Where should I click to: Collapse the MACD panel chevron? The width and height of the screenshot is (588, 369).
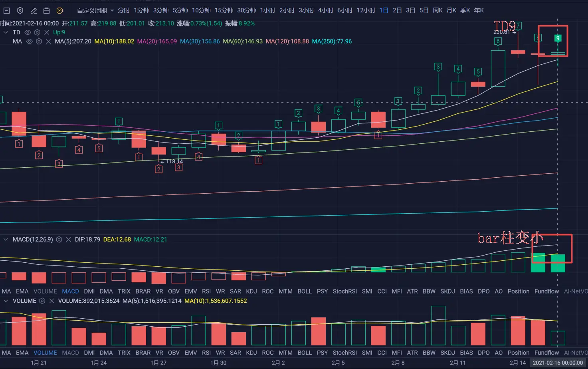pos(6,240)
